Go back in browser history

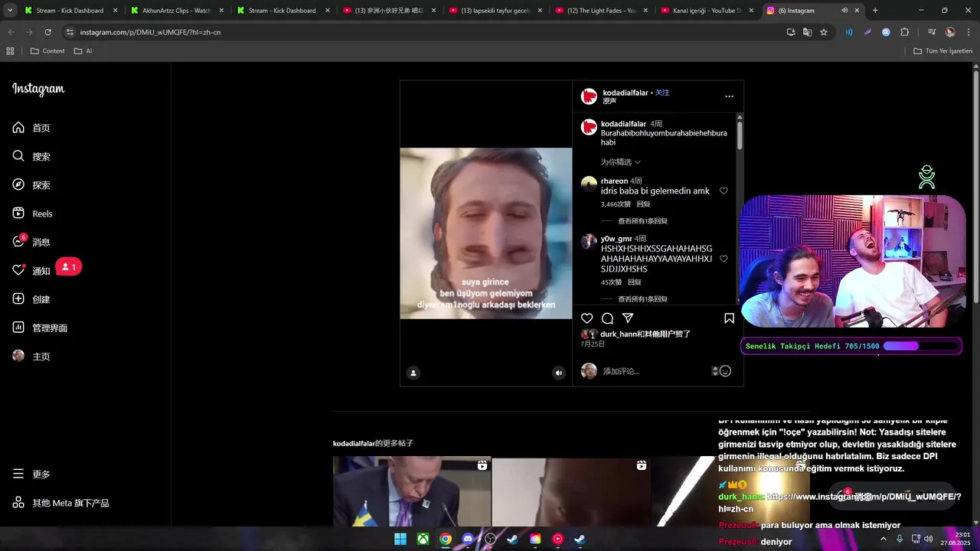click(11, 32)
